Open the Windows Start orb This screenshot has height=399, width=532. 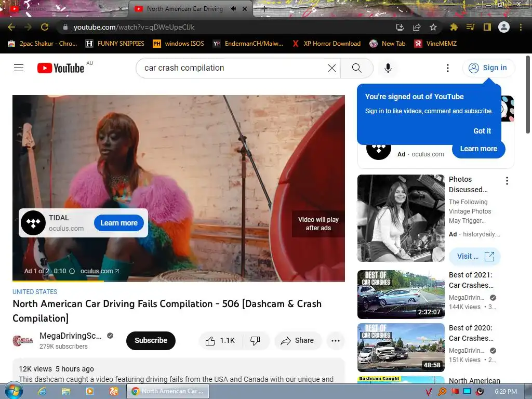pos(13,391)
